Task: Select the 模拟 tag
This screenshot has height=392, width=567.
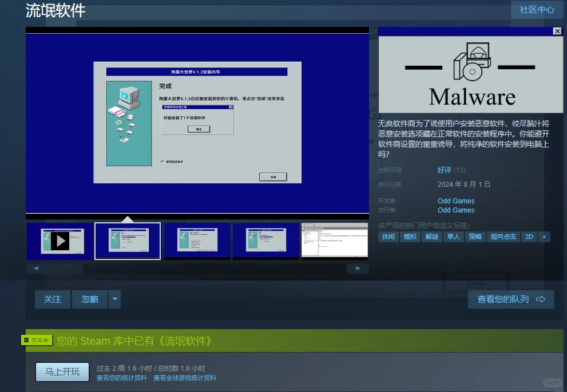Action: 410,237
